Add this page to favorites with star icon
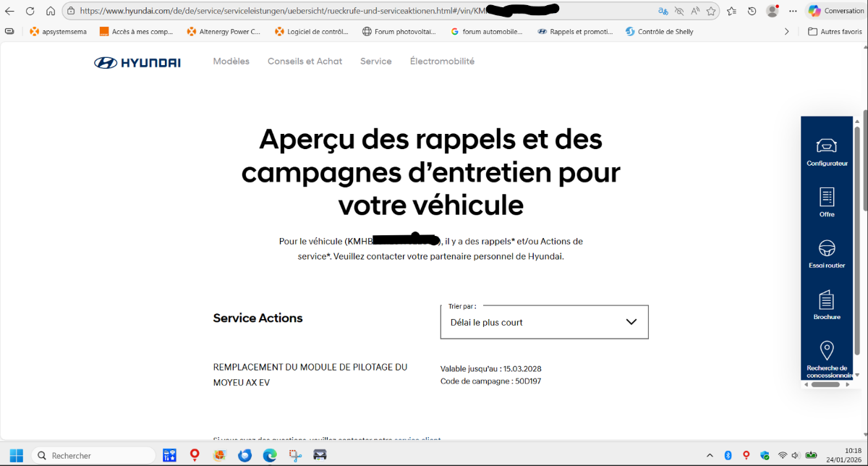The image size is (868, 466). pos(711,11)
